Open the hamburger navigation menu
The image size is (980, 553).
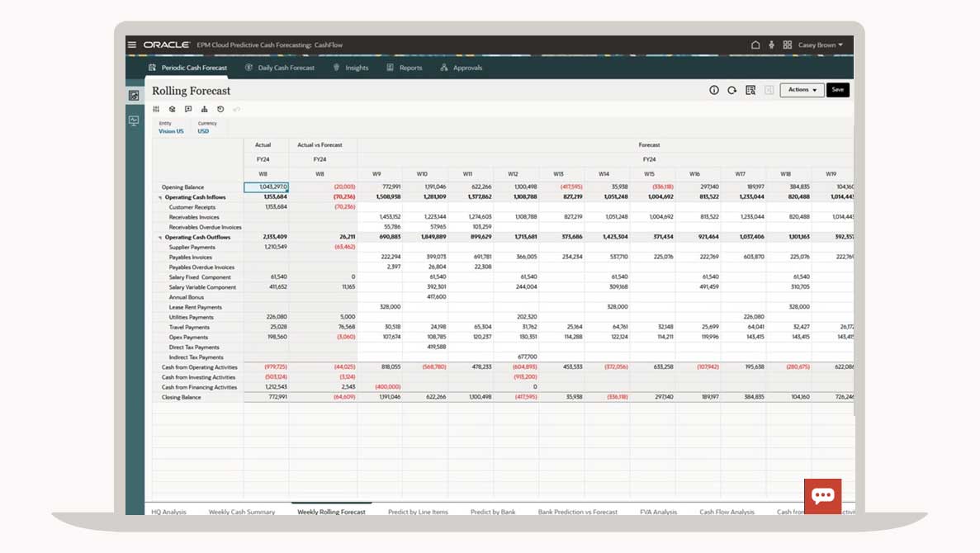click(x=132, y=45)
